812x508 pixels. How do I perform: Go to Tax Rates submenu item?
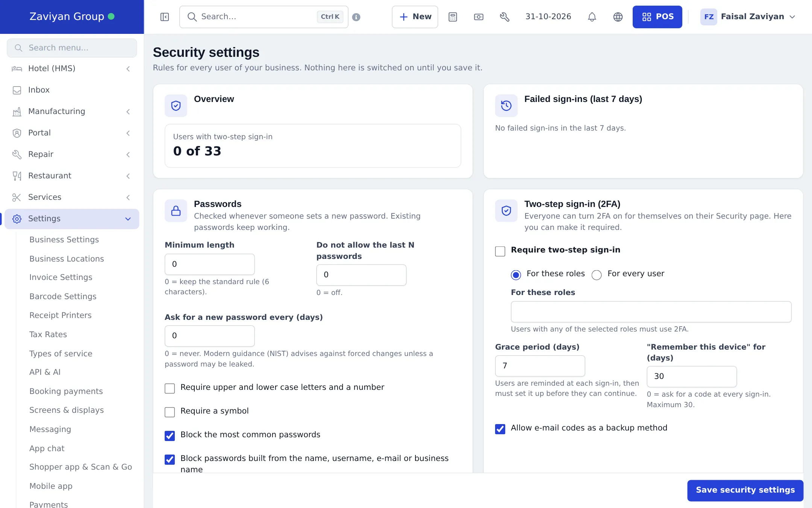click(48, 335)
